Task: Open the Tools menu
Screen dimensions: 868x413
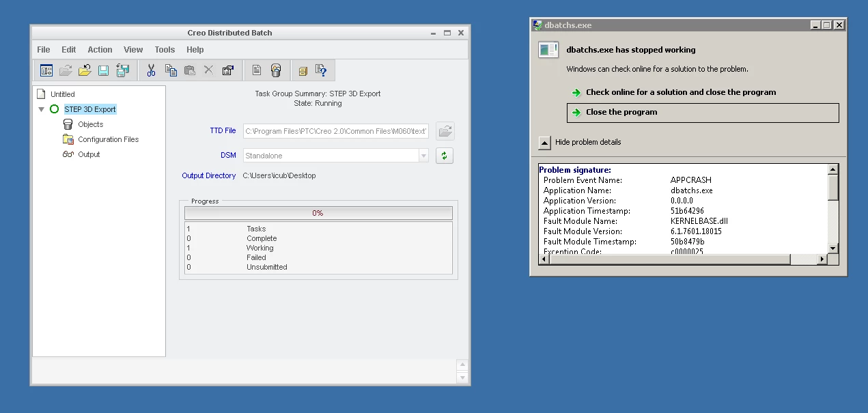Action: pyautogui.click(x=165, y=50)
